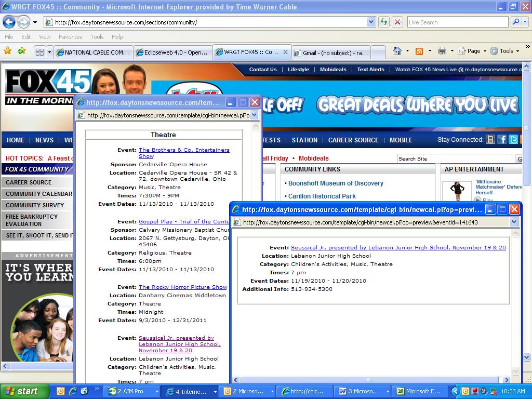Open the Quick Tabs grid icon
The height and width of the screenshot is (399, 532).
point(39,52)
